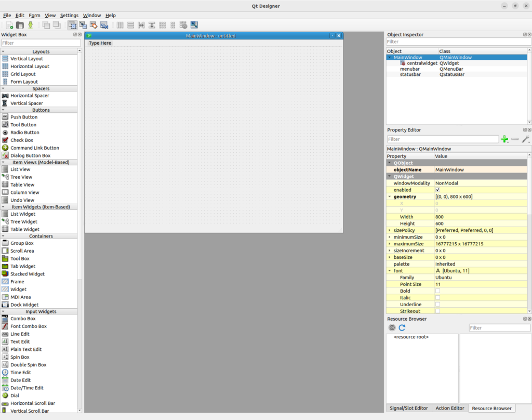Click the Save Form green arrow icon
Screen dimensions: 532x420
click(31, 25)
